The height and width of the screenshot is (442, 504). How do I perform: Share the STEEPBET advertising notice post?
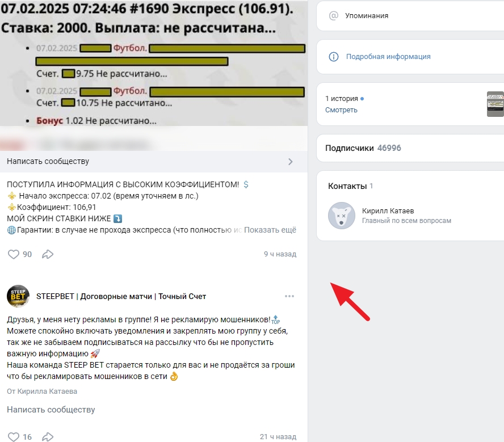[x=48, y=437]
